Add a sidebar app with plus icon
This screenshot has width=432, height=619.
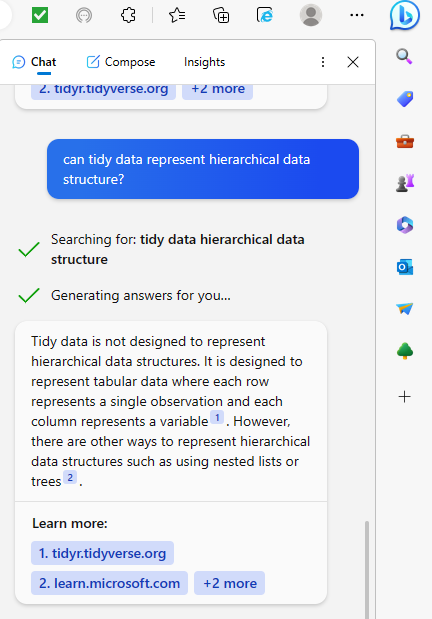pos(404,396)
